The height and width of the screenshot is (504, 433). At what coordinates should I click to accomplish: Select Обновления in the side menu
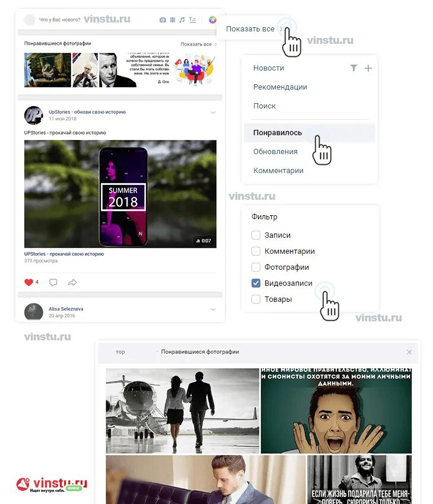275,151
